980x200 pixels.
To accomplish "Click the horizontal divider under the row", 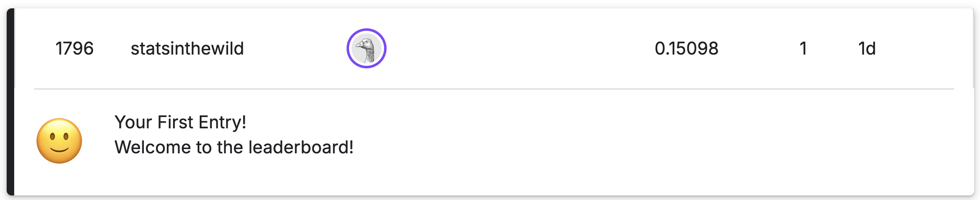I will (x=494, y=89).
